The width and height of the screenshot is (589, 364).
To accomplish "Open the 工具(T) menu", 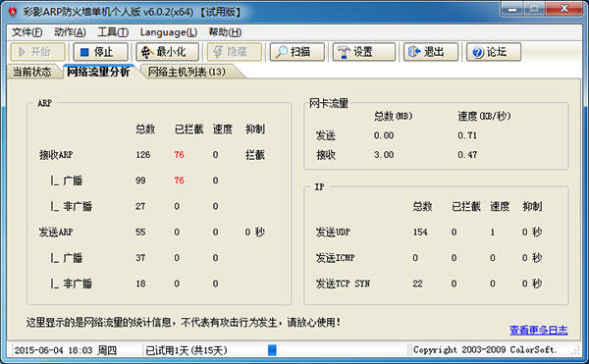I will 113,32.
